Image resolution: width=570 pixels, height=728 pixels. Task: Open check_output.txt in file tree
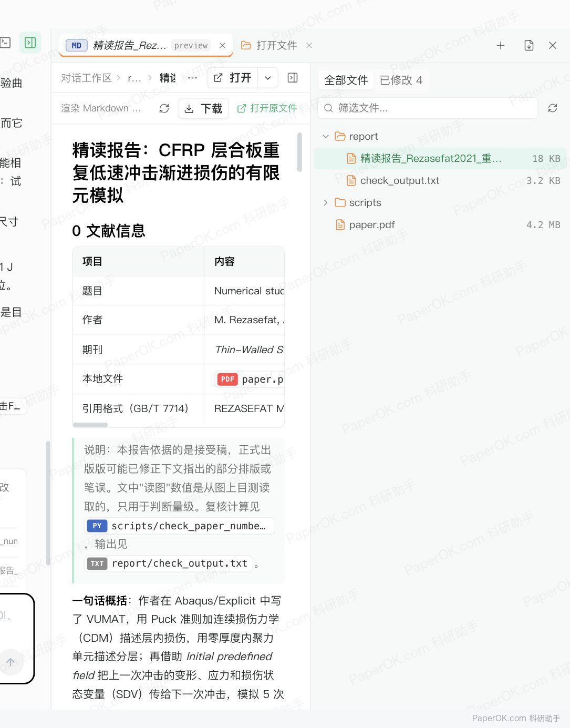440,180
